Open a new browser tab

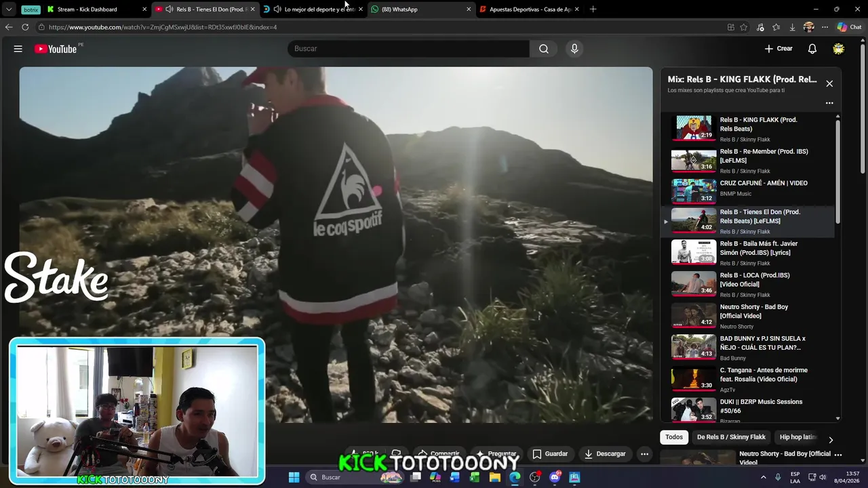pyautogui.click(x=593, y=9)
